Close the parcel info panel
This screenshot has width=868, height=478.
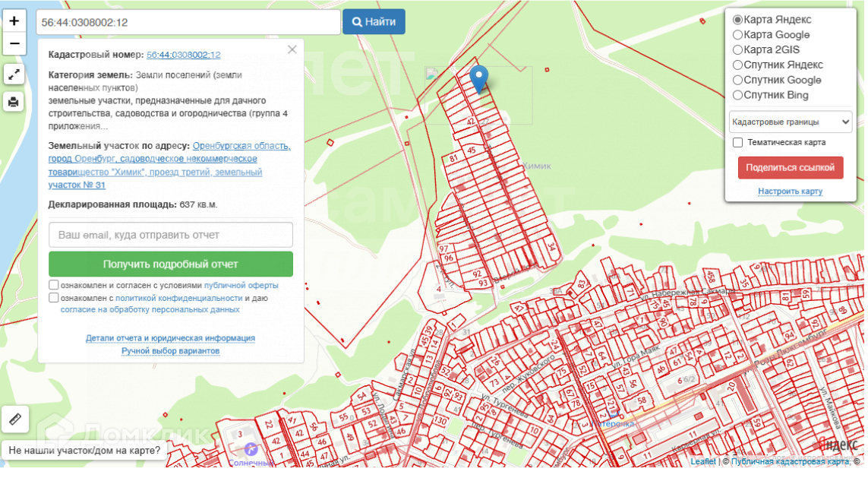point(292,50)
